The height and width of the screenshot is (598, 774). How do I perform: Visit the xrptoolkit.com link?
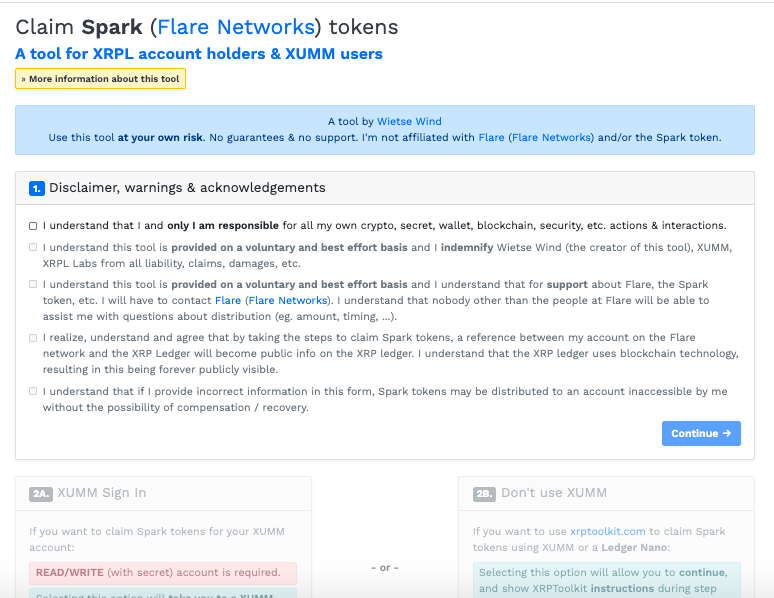[608, 531]
